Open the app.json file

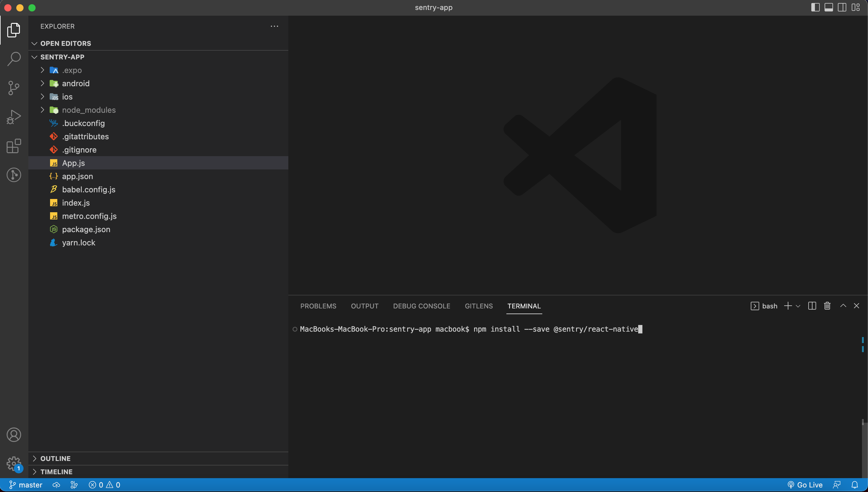[158, 176]
